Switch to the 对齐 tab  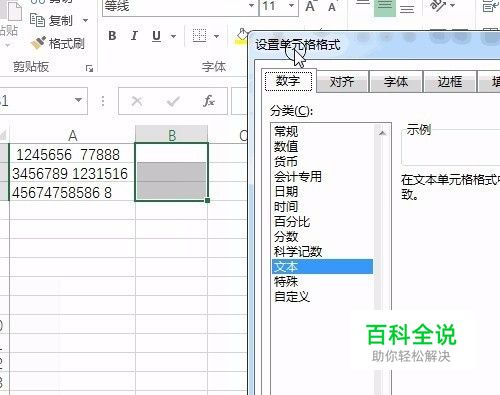pos(342,82)
